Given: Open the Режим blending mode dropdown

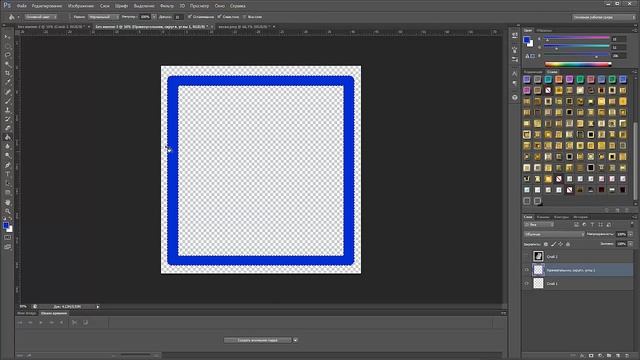Looking at the screenshot, I should click(x=103, y=17).
